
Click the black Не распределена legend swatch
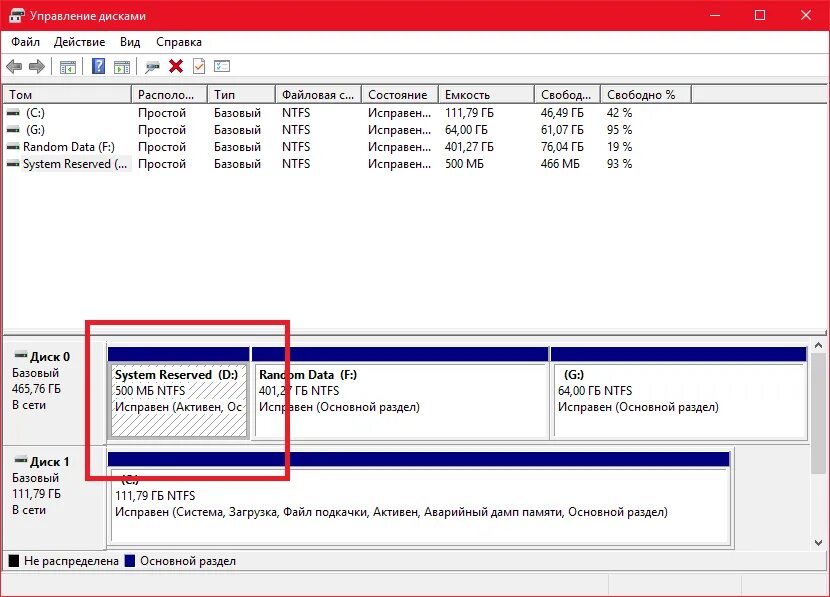click(x=14, y=561)
